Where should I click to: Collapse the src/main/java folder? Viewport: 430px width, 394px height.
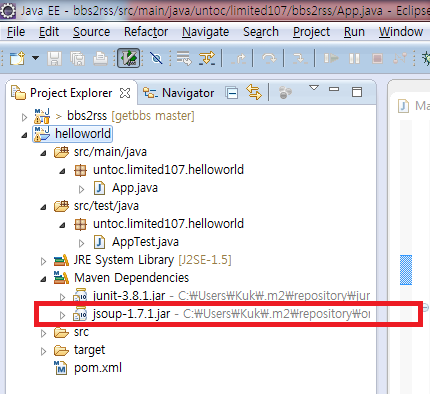click(x=43, y=153)
